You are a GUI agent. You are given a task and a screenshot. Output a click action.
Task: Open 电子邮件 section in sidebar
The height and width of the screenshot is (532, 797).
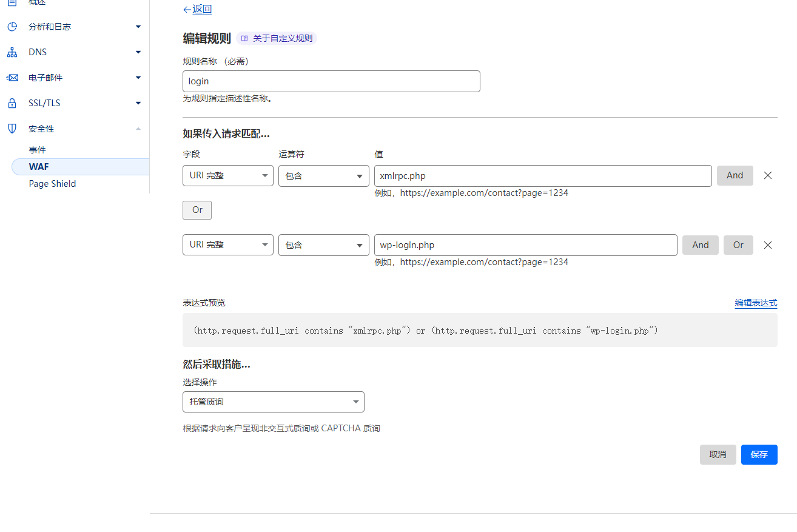(45, 78)
